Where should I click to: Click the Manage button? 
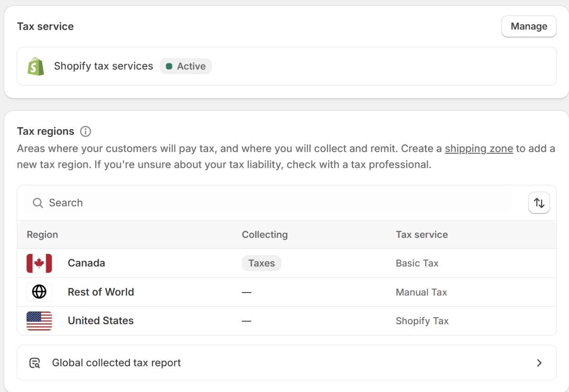pos(529,26)
